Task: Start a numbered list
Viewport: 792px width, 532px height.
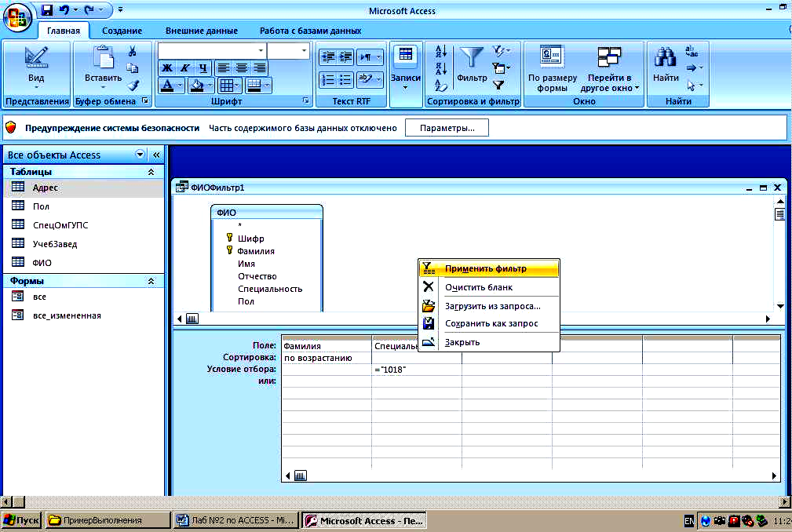Action: 327,79
